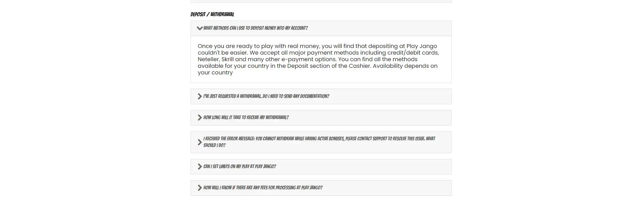Expand the withdrawal documentation question arrow
644x203 pixels.
click(200, 96)
